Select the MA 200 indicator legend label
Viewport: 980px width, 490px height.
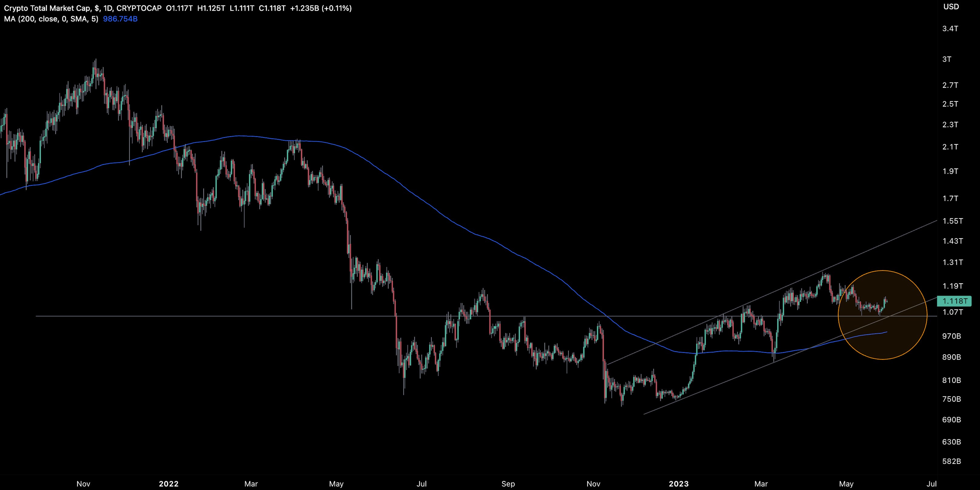(x=51, y=18)
